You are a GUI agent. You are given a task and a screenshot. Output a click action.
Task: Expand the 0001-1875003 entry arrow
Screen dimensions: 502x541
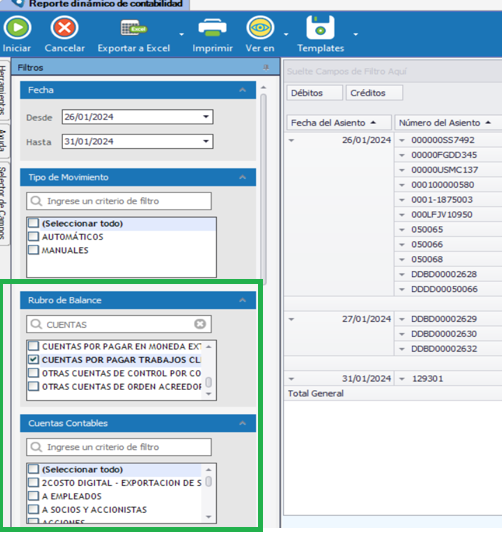tap(402, 200)
